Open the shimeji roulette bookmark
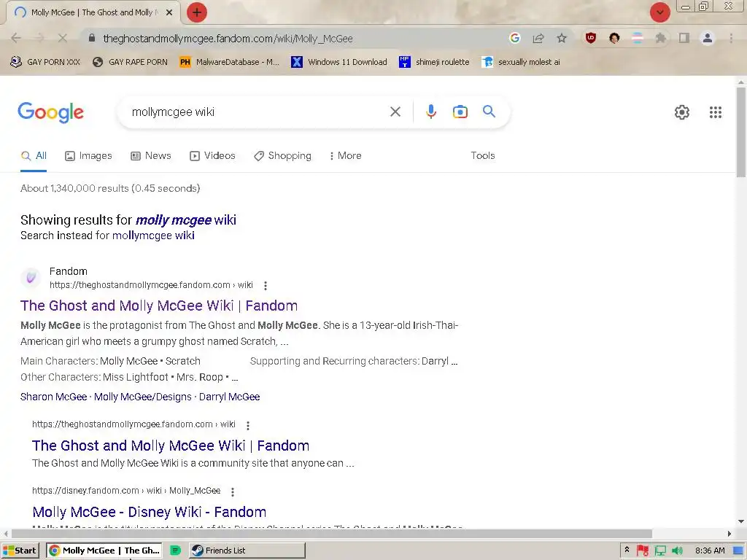Image resolution: width=747 pixels, height=560 pixels. tap(434, 62)
